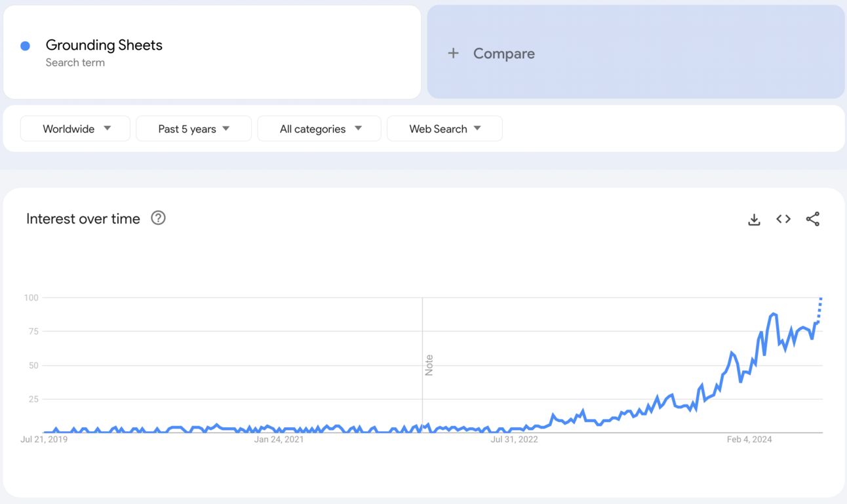Expand the Worldwide region dropdown
The height and width of the screenshot is (504, 847).
(x=75, y=128)
